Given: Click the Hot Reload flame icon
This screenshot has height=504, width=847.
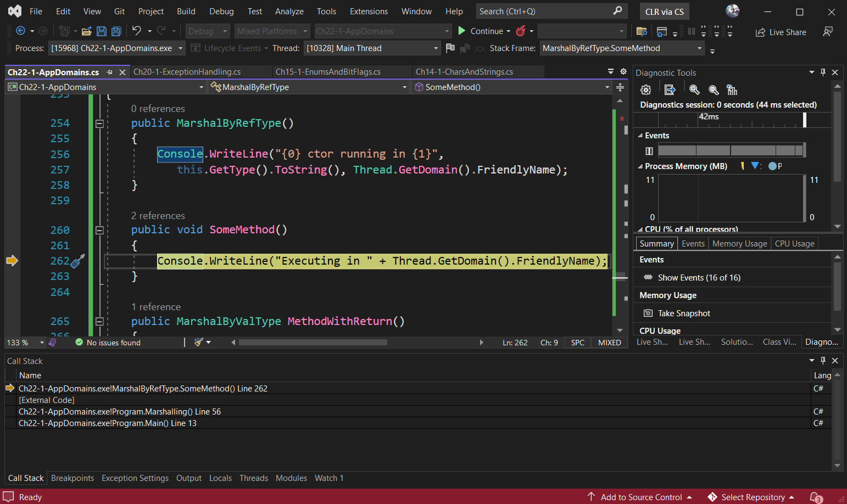Looking at the screenshot, I should pos(521,31).
